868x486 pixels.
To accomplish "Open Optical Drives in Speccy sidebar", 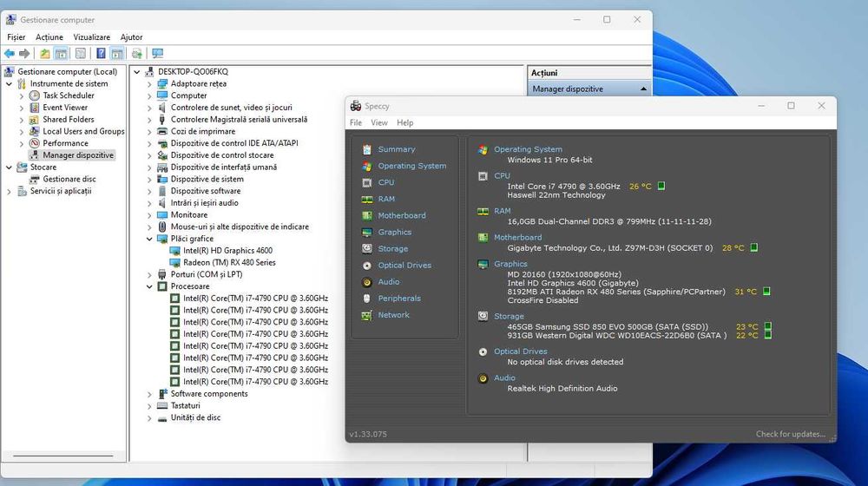I will 404,266.
